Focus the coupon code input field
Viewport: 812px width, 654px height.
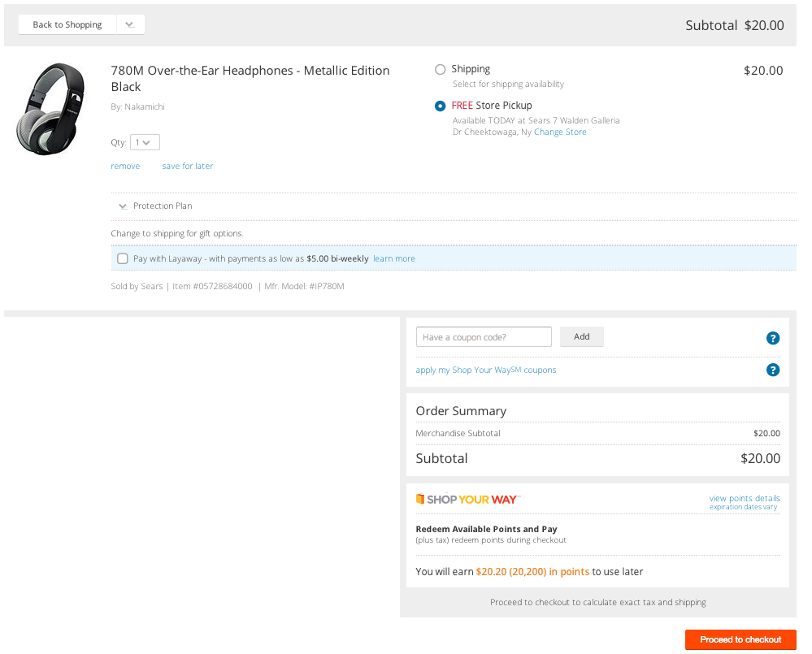[484, 337]
